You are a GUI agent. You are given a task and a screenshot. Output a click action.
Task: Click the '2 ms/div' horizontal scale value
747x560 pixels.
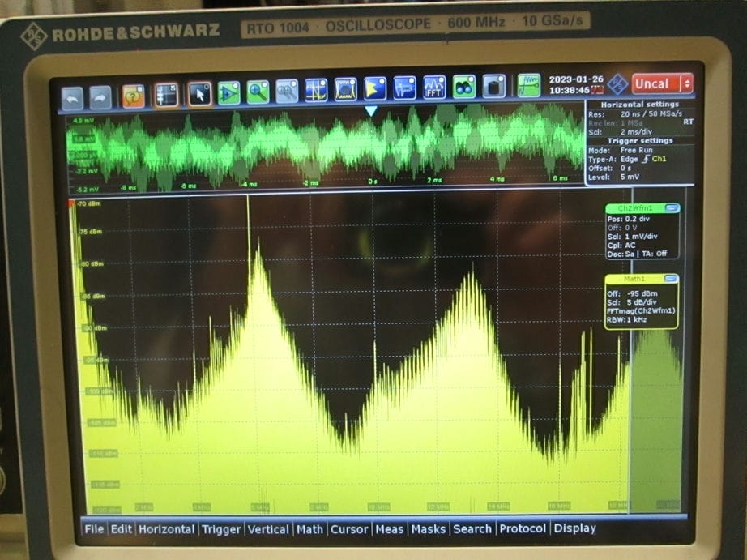tap(636, 131)
